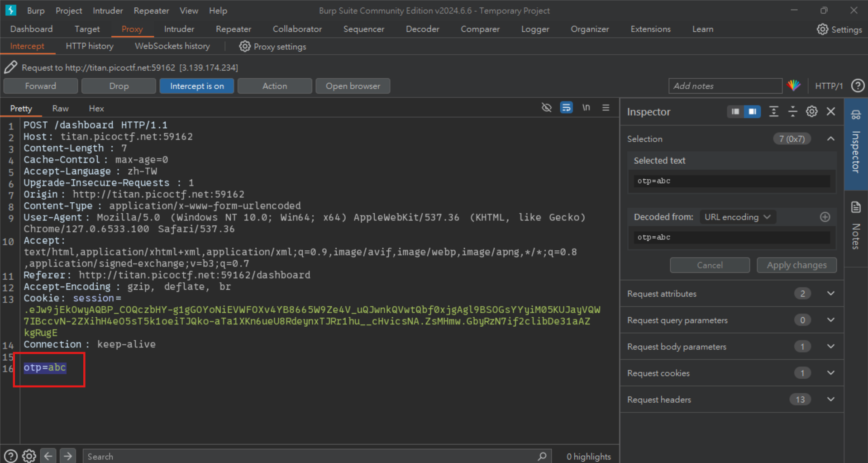The height and width of the screenshot is (463, 868).
Task: Collapse the Selection section in Inspector
Action: point(831,139)
